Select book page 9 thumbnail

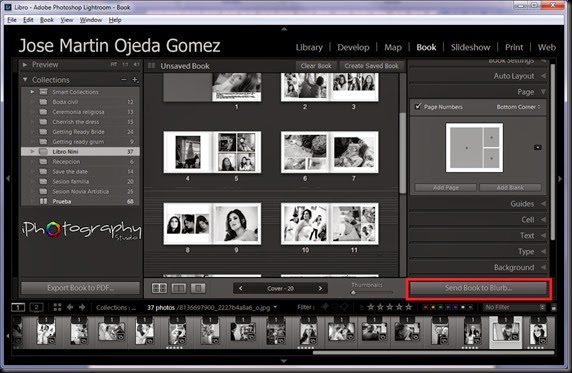[236, 223]
